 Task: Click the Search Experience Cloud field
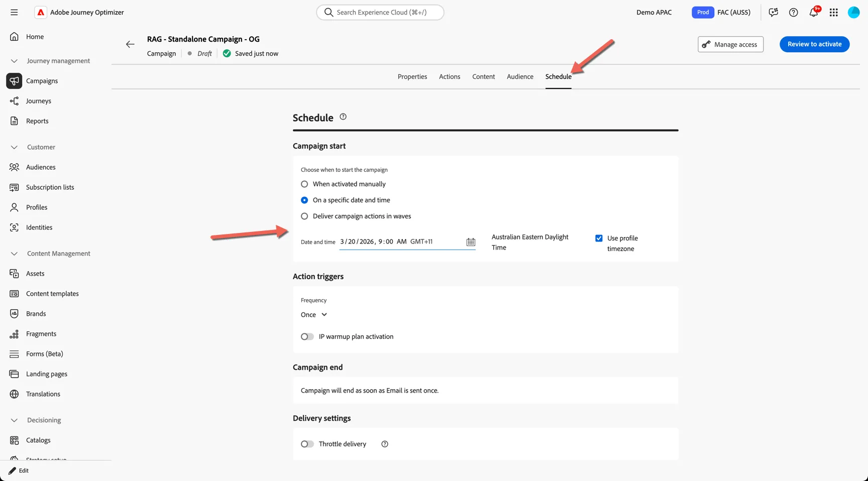(x=380, y=13)
